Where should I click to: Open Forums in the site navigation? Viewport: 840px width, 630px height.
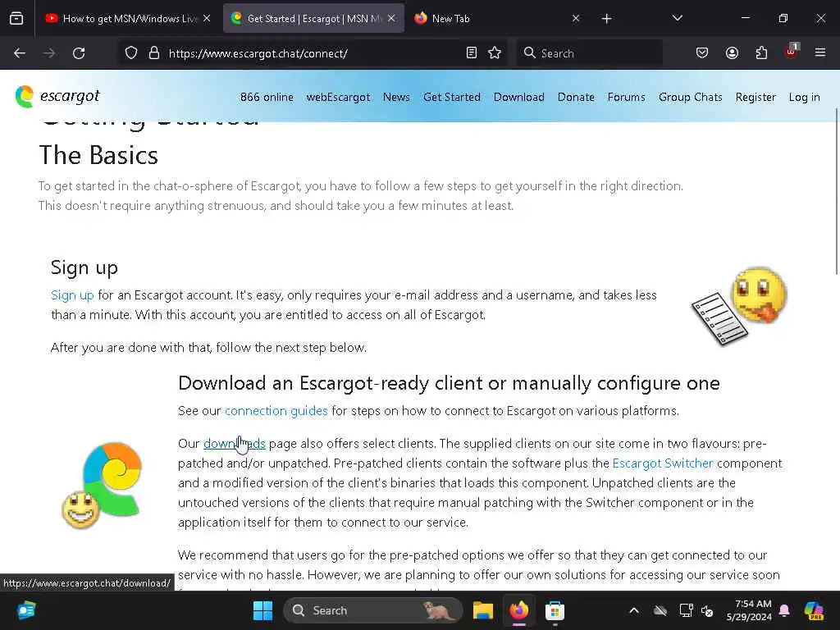626,97
